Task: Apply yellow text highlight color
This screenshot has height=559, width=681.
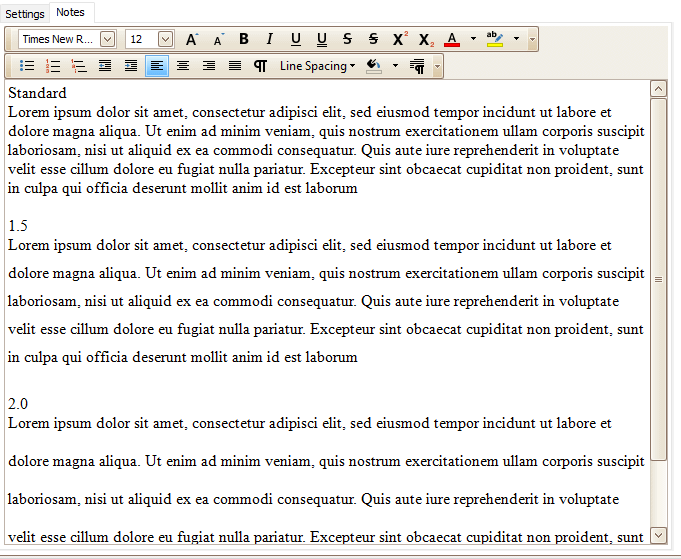Action: point(495,40)
